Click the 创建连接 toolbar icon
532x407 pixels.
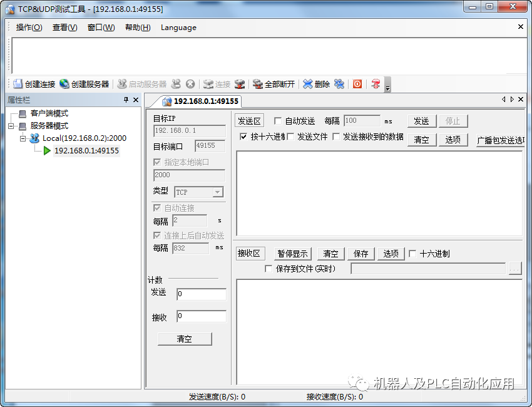(x=18, y=84)
